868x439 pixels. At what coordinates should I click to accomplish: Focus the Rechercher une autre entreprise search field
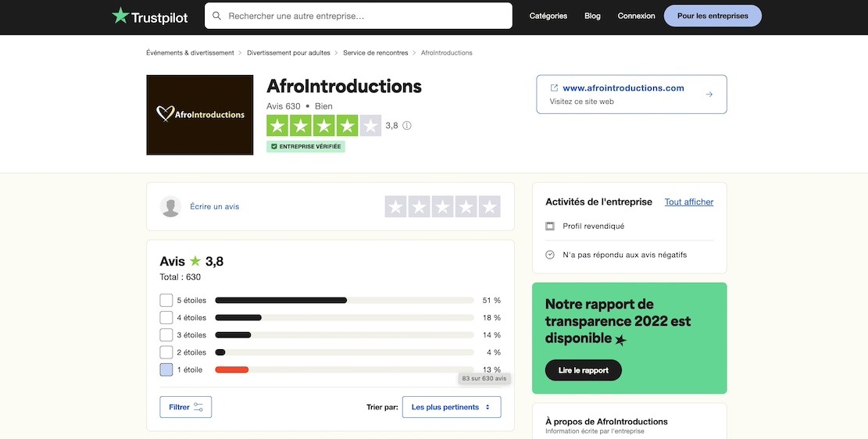(x=358, y=16)
